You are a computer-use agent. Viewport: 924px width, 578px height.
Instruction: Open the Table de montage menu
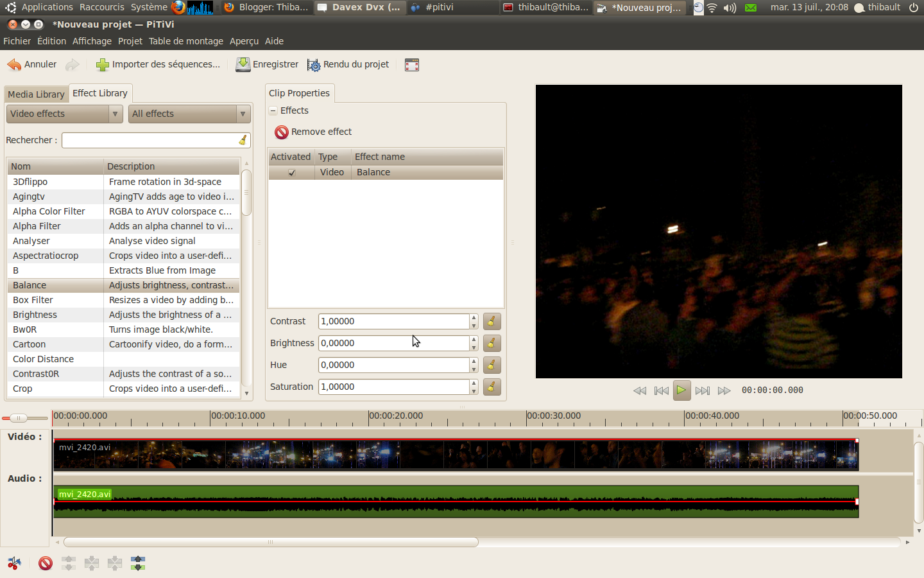coord(186,41)
